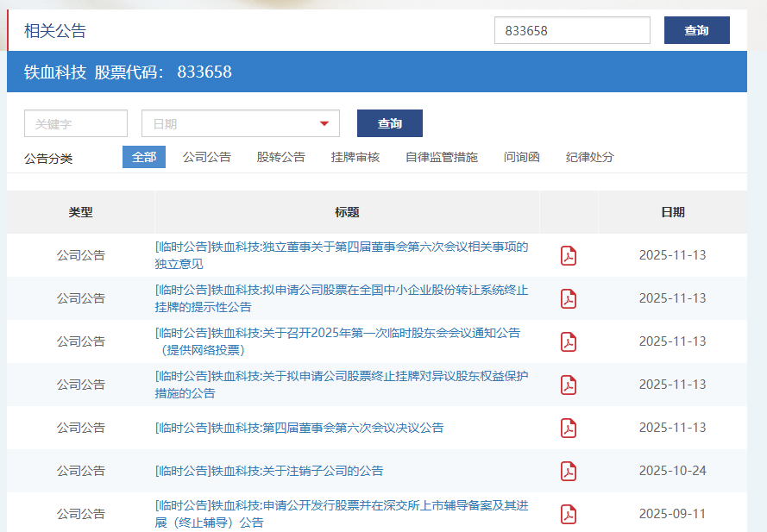Filter by 问询函 category
The height and width of the screenshot is (532, 767).
[x=521, y=157]
